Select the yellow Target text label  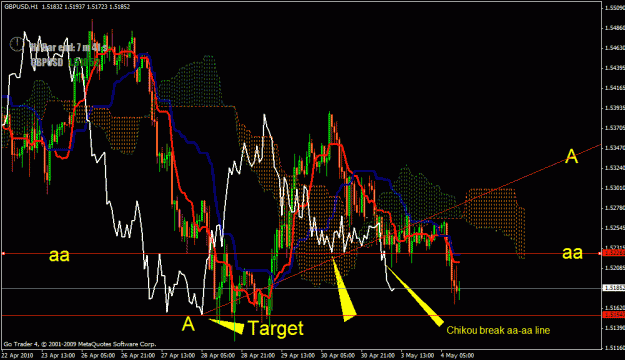point(276,328)
